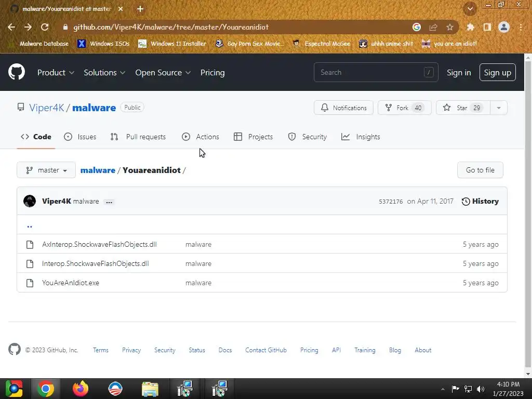Switch to the Issues tab

tap(80, 137)
